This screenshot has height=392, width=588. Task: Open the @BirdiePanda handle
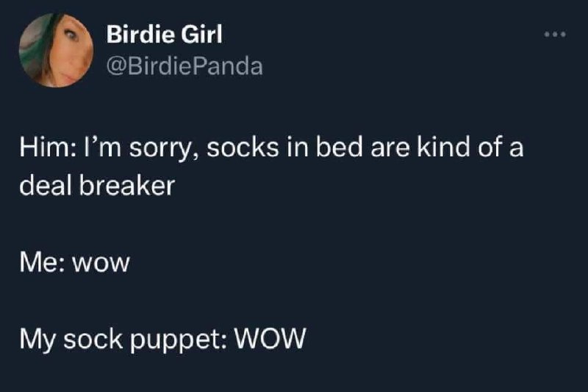(x=184, y=66)
